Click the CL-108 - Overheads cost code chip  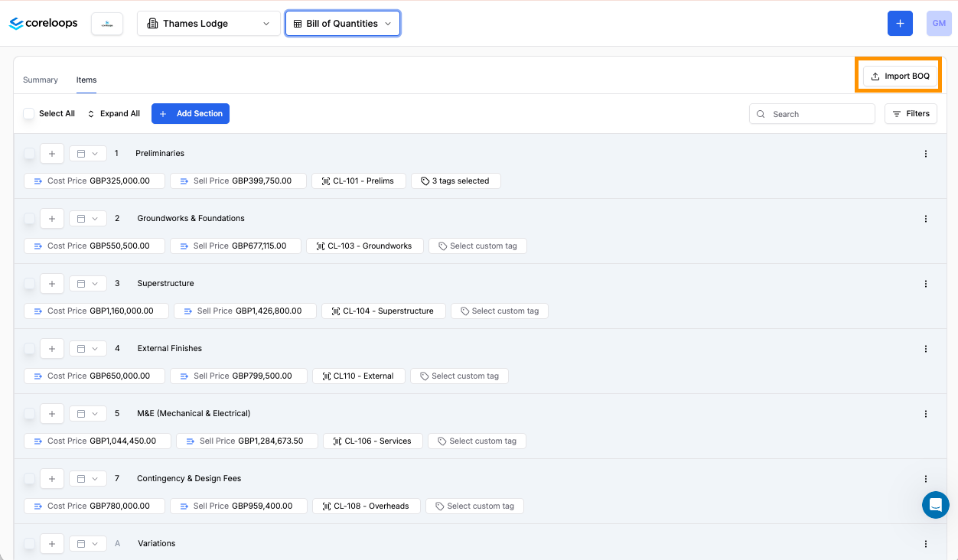tap(367, 506)
